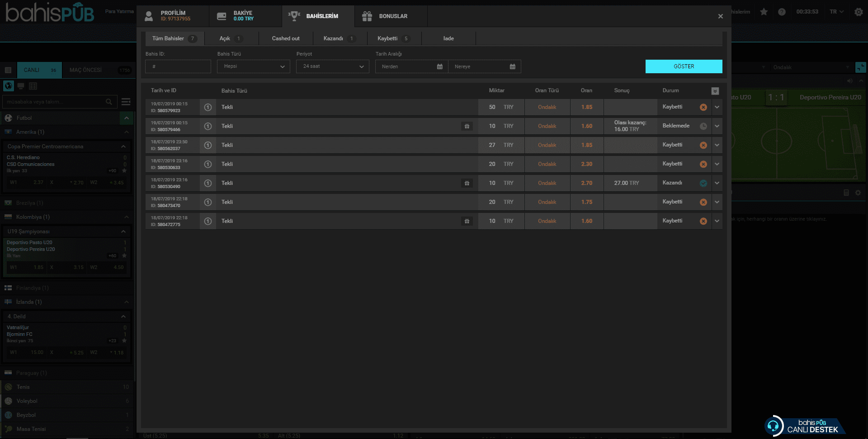
Task: Click the bahisPUB logo
Action: tap(50, 13)
